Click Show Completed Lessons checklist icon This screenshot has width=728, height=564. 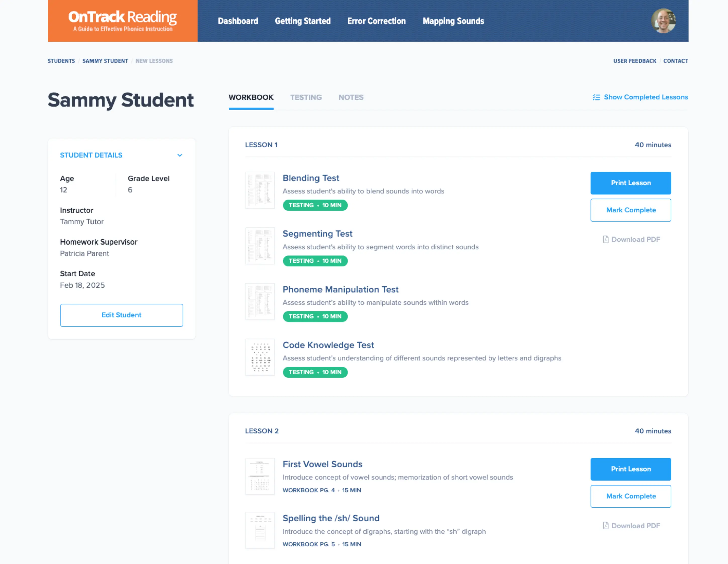click(x=596, y=97)
